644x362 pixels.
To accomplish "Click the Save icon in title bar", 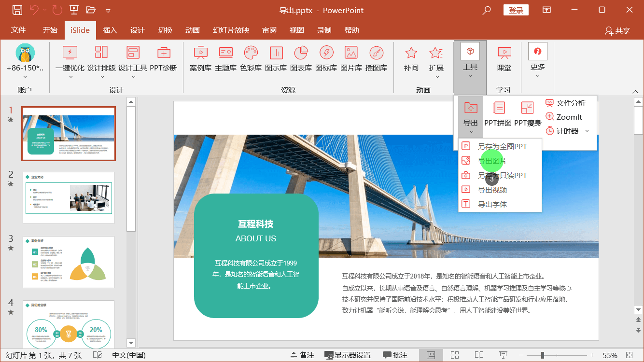I will pyautogui.click(x=17, y=10).
